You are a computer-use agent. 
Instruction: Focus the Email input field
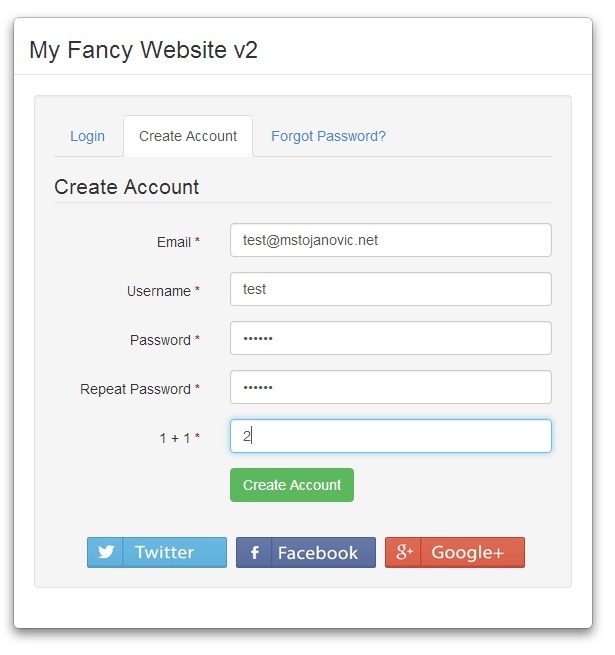coord(390,240)
